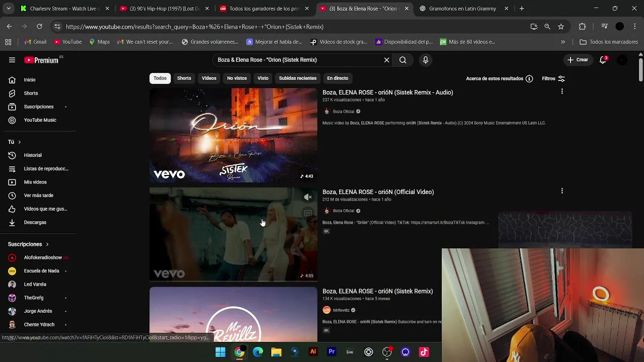
Task: Open Adobe Illustrator from taskbar
Action: pos(313,352)
